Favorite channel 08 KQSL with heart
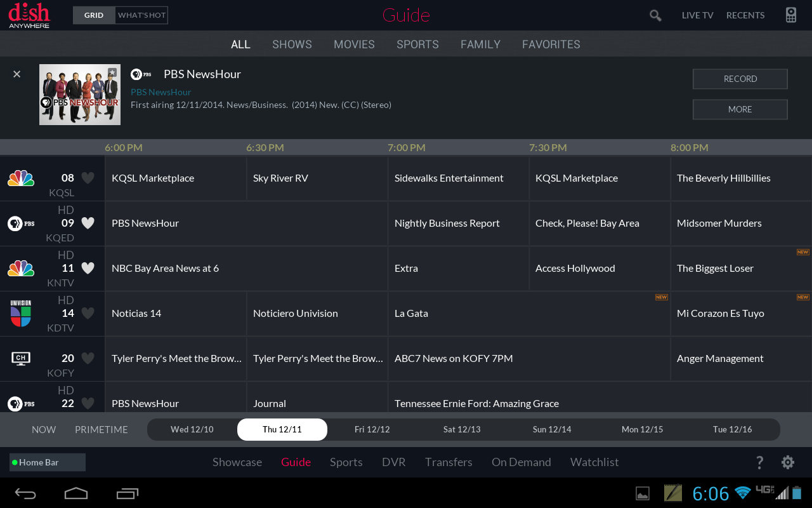 [x=88, y=178]
